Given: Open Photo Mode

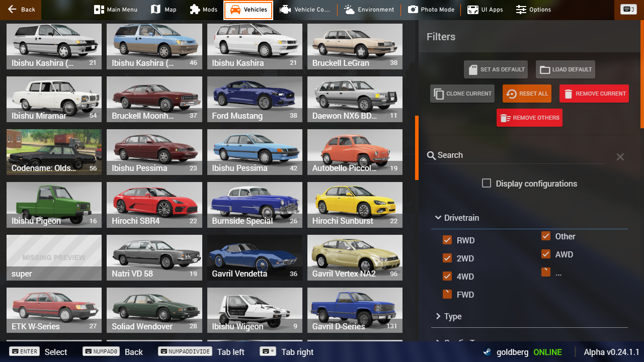Looking at the screenshot, I should click(431, 10).
